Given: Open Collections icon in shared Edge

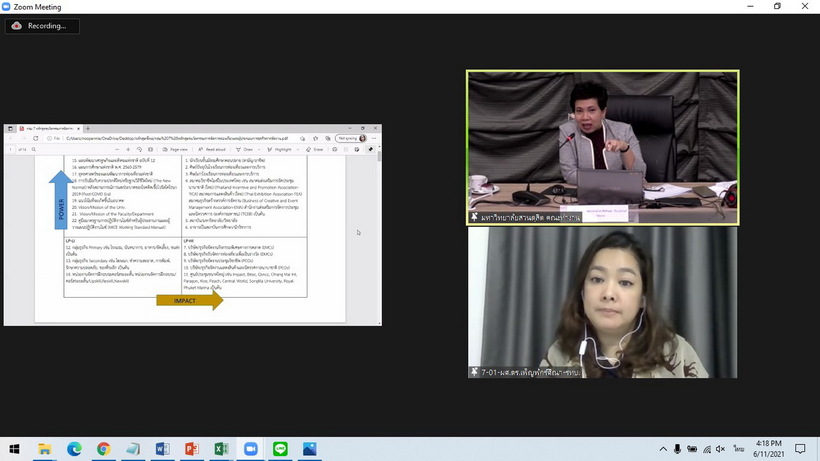Looking at the screenshot, I should pyautogui.click(x=328, y=139).
